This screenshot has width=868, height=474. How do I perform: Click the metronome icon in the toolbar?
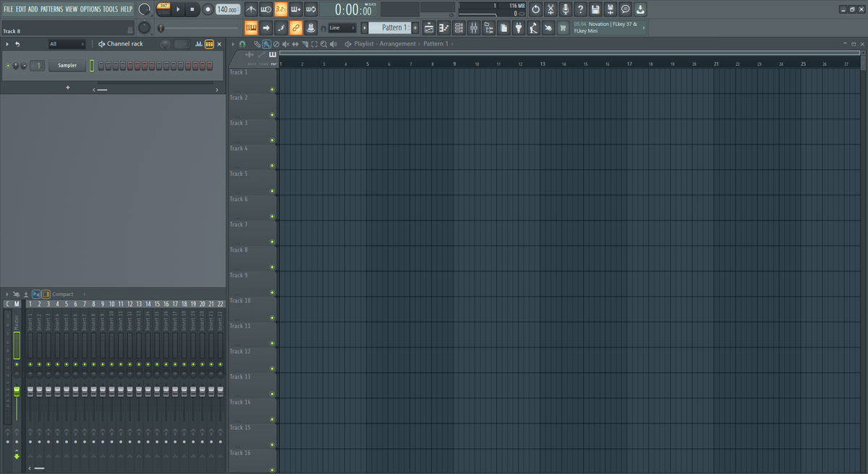(251, 9)
